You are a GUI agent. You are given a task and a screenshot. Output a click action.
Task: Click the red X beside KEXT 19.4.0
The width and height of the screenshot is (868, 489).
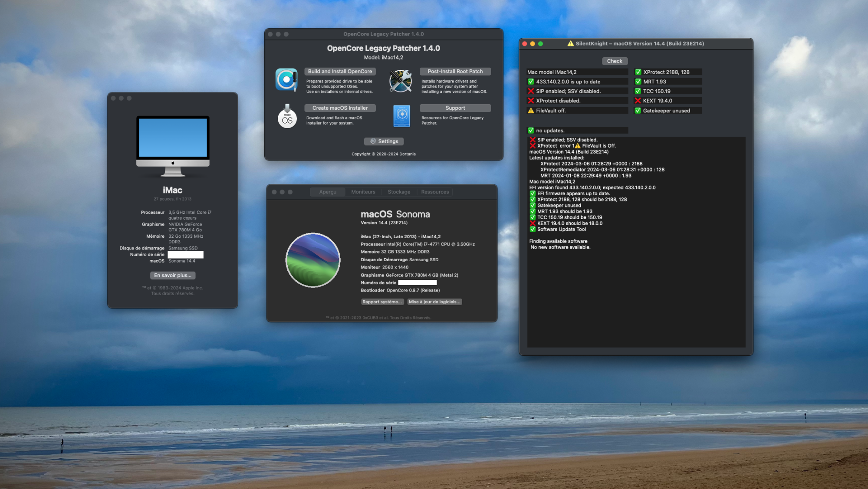pos(638,101)
